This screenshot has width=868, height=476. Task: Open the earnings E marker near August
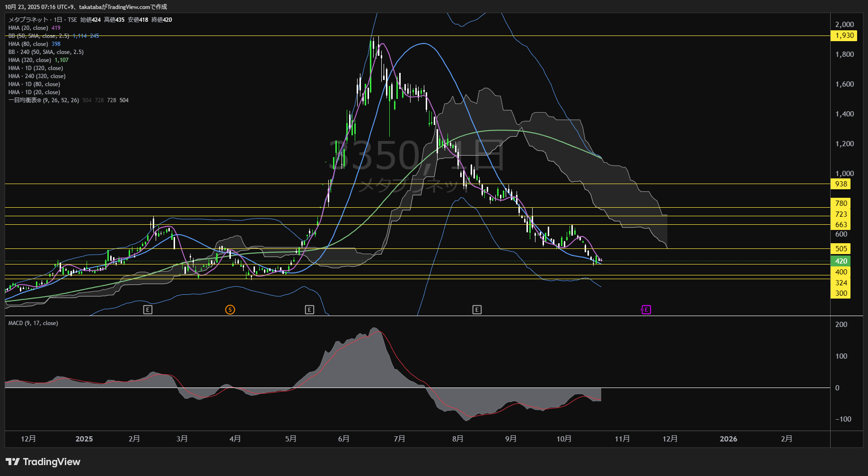point(477,310)
